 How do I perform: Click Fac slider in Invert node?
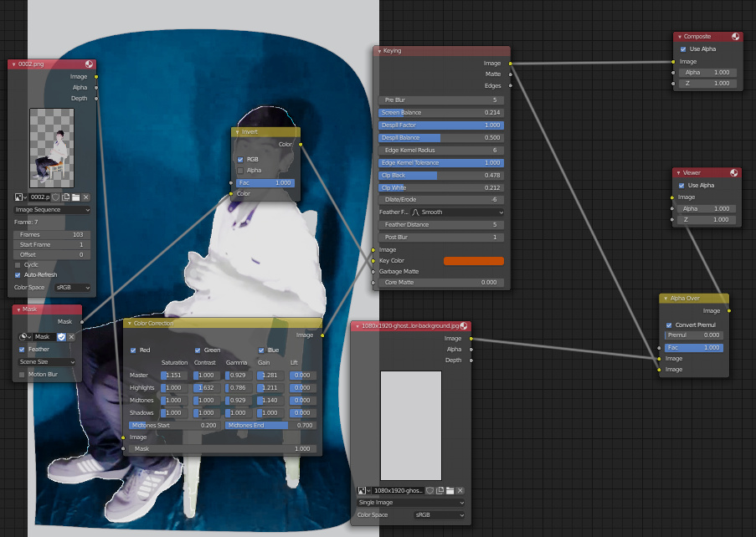265,183
